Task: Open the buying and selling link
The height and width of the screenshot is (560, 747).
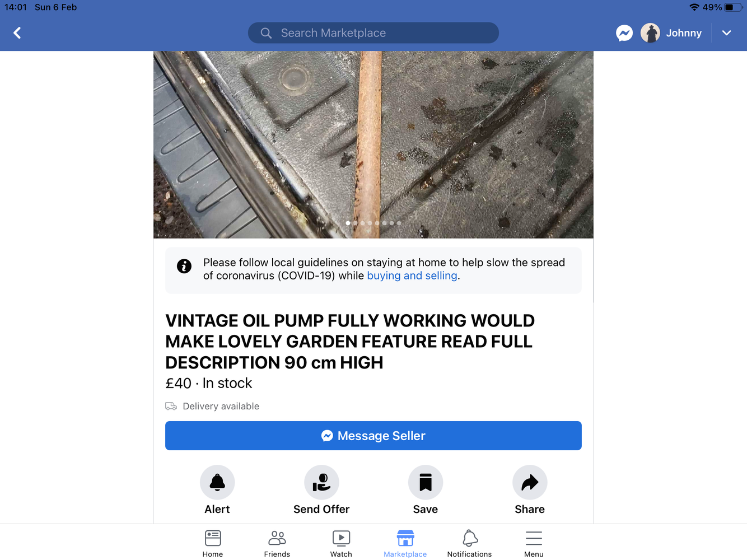Action: [412, 276]
